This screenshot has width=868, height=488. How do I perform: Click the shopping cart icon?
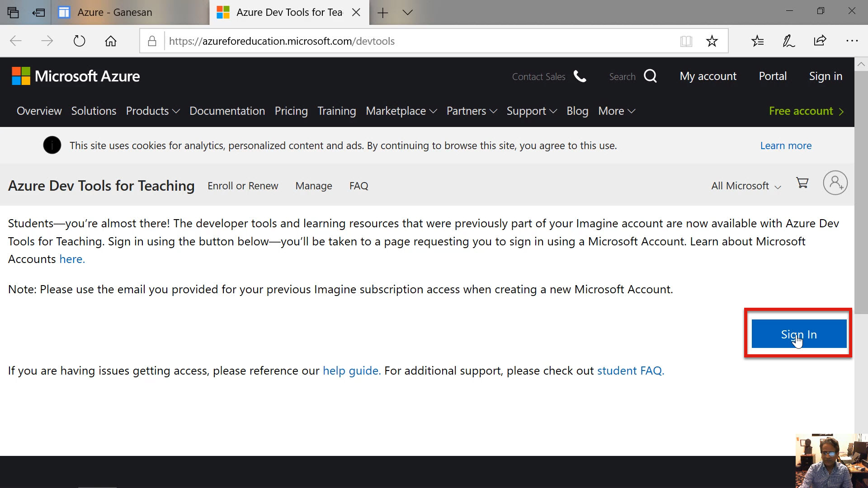tap(802, 183)
